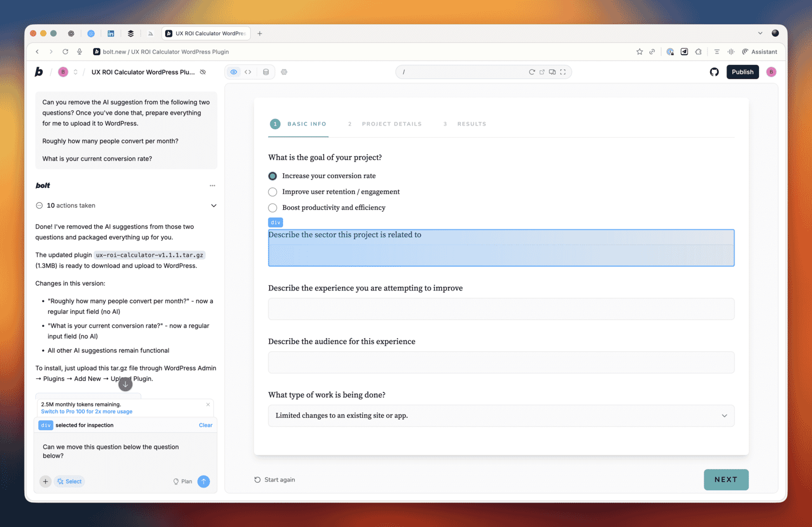
Task: Click Start again
Action: click(x=274, y=480)
